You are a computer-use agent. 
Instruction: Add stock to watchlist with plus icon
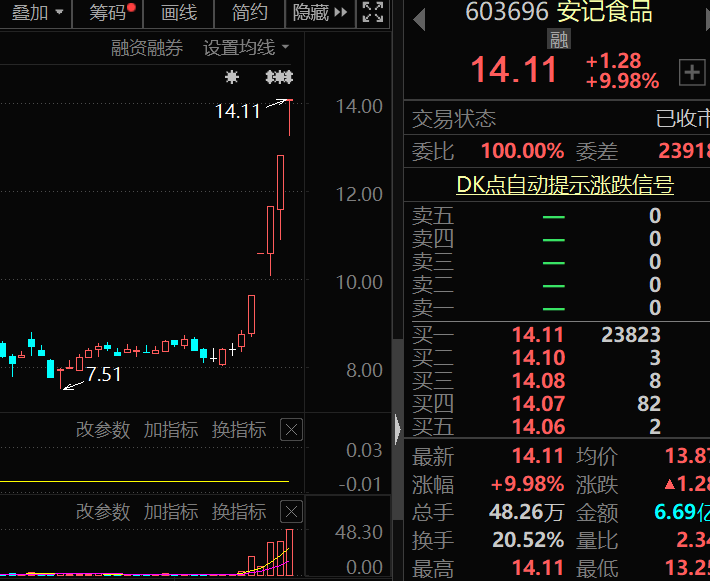691,72
